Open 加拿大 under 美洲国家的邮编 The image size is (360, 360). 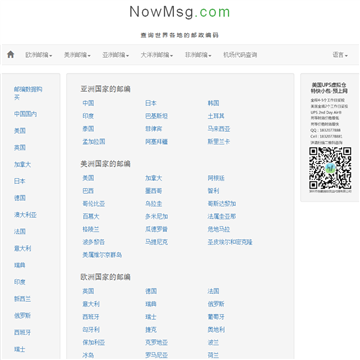(154, 178)
